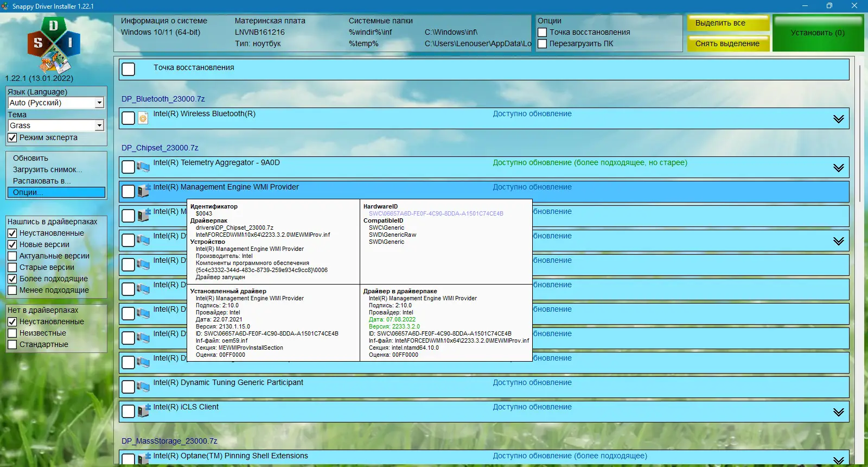This screenshot has width=868, height=467.
Task: Click the Выделить все button
Action: [x=729, y=23]
